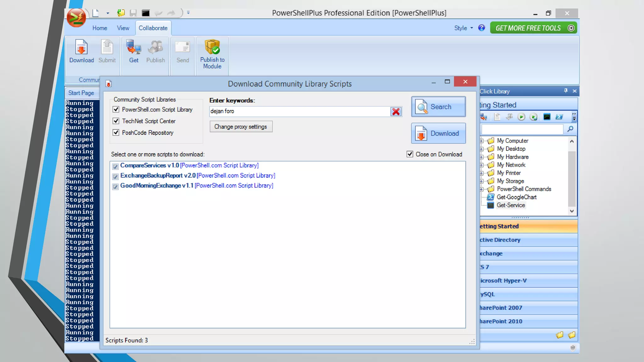Uncheck Close on Download option
The width and height of the screenshot is (644, 362).
pyautogui.click(x=410, y=154)
